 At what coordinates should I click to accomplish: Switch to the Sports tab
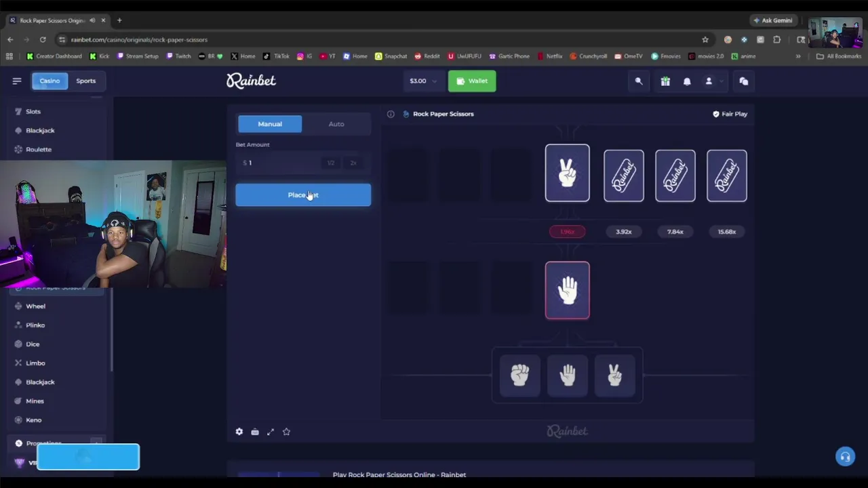click(86, 81)
